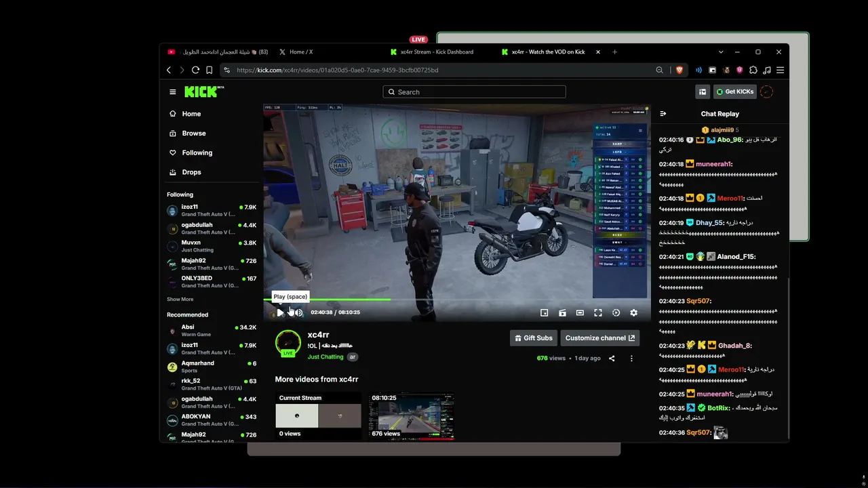The width and height of the screenshot is (868, 488).
Task: Click the Get KICKs button
Action: 734,91
